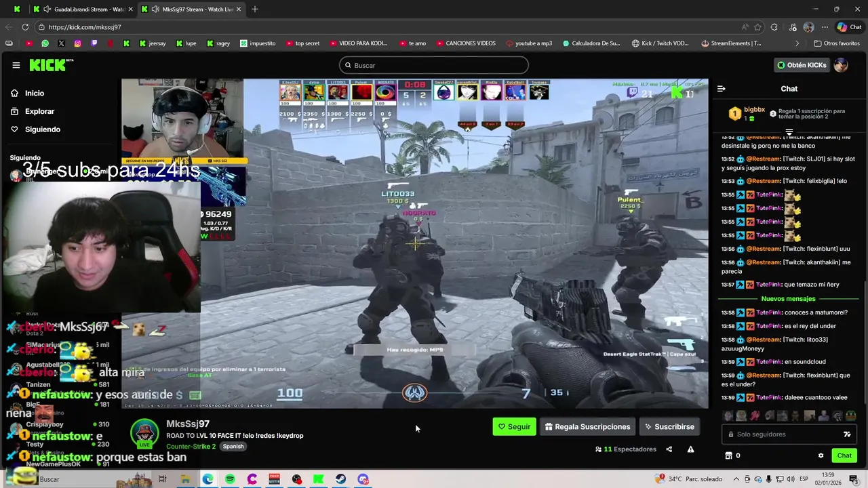Open the Instagram bookmark icon
The width and height of the screenshot is (868, 488).
pyautogui.click(x=77, y=43)
